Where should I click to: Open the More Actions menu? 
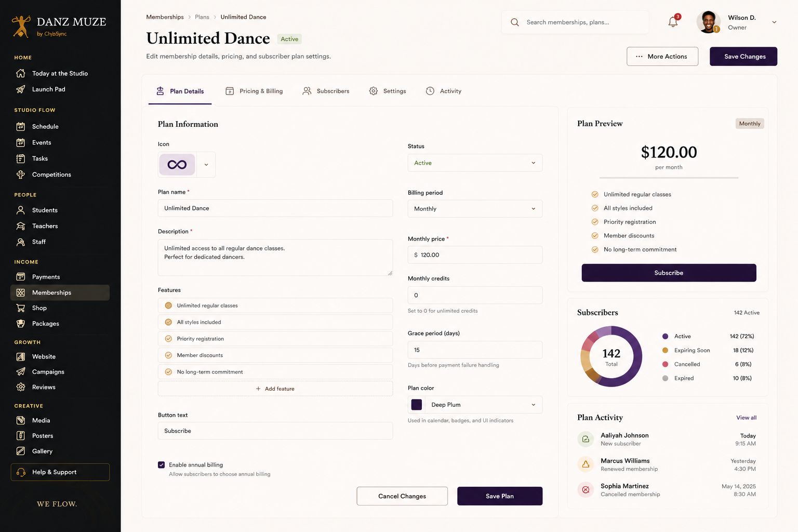(x=662, y=57)
